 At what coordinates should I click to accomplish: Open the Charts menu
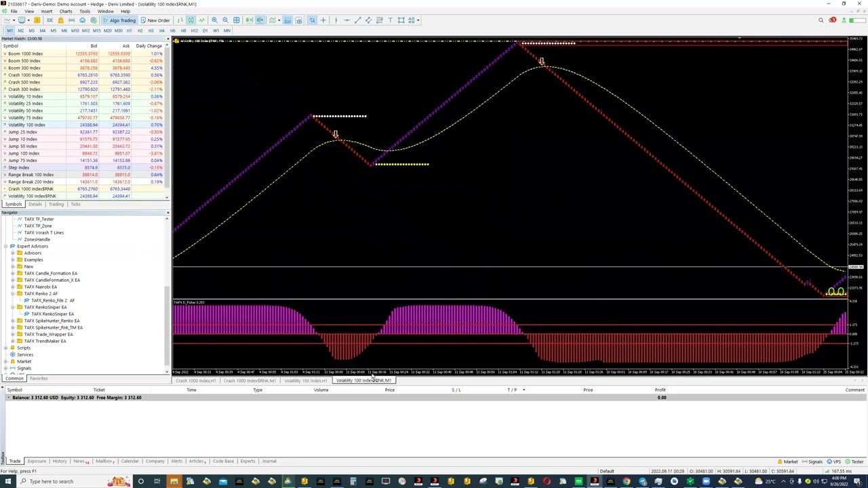pos(66,12)
